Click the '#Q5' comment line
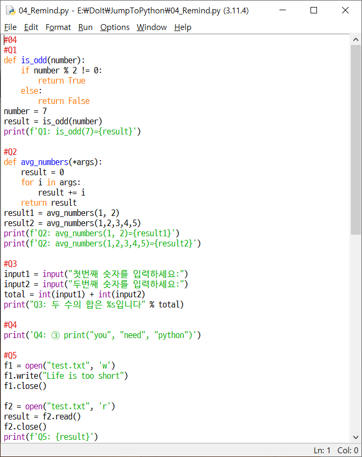 click(x=10, y=355)
